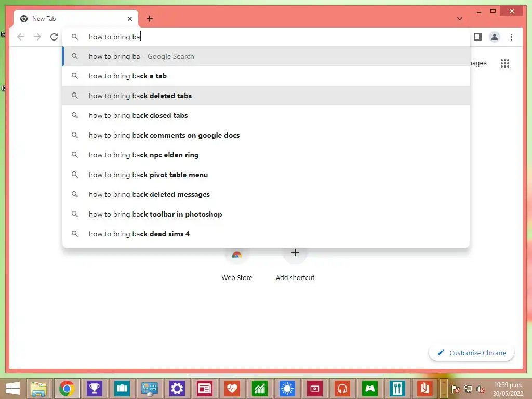Screen dimensions: 532x399
Task: Reload the page with the refresh icon
Action: 54,37
